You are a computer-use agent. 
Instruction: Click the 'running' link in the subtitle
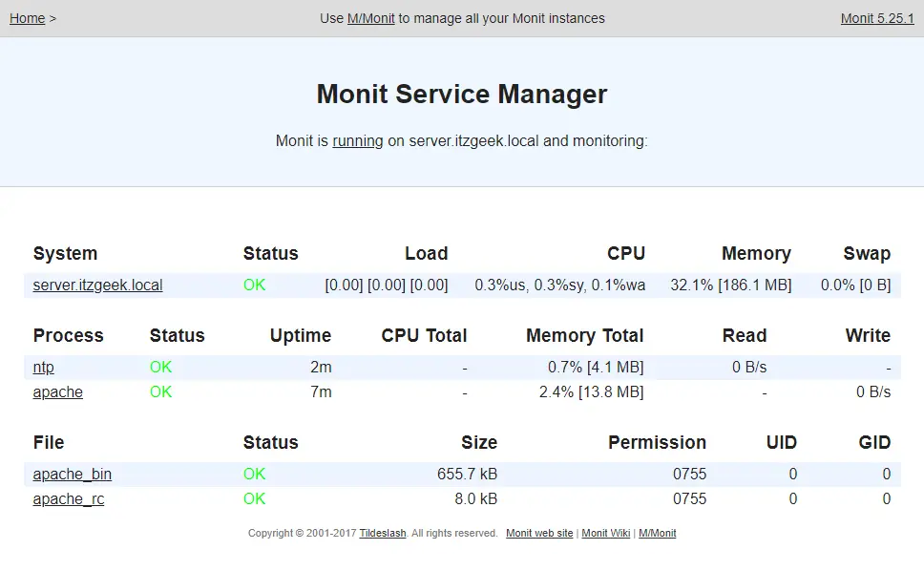[x=358, y=140]
